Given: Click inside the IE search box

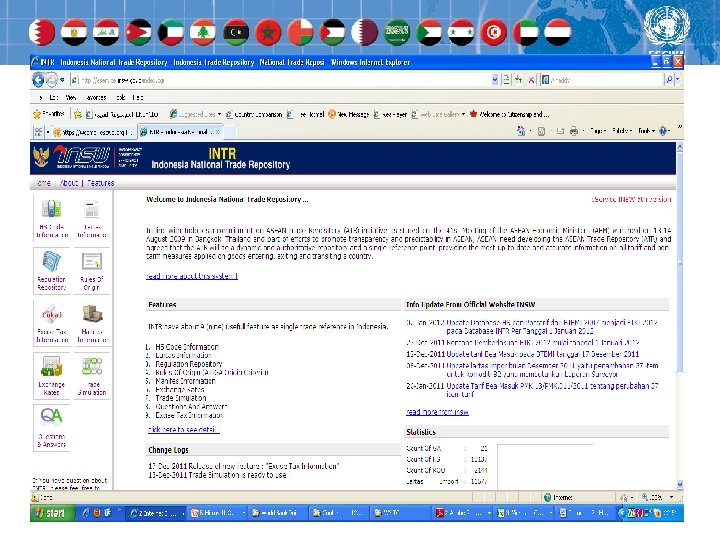Looking at the screenshot, I should pos(602,80).
